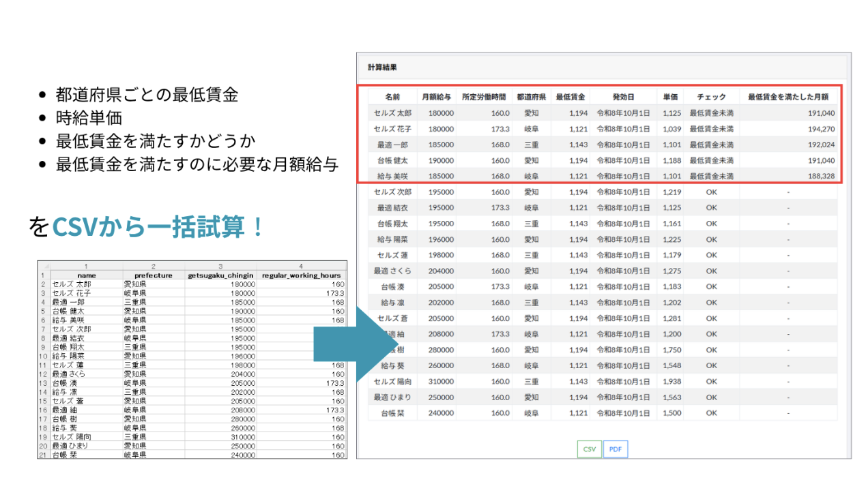Click 'セルズ 太郎' name in results table
Screen dimensions: 868x484
pos(392,113)
